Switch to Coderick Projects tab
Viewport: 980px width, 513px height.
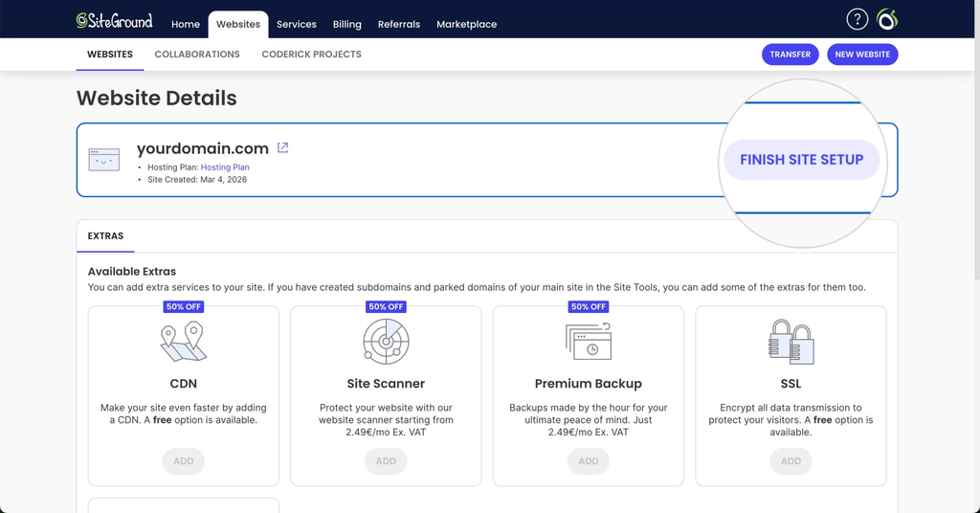311,55
